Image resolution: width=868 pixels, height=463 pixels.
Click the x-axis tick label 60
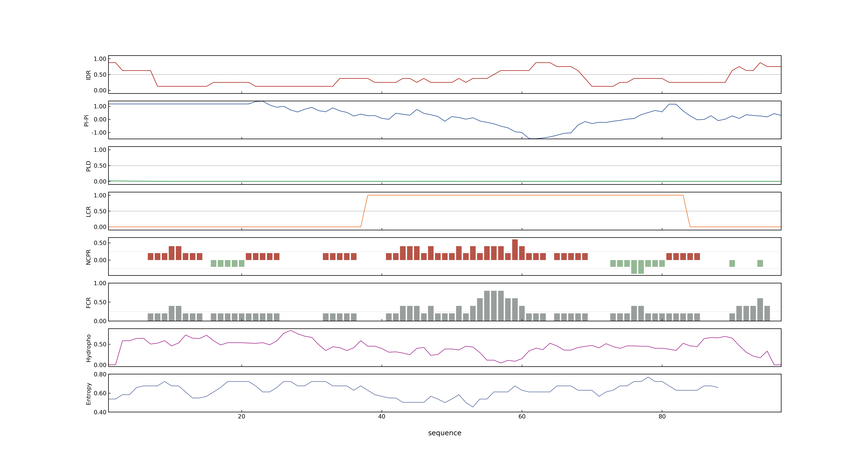(x=522, y=416)
